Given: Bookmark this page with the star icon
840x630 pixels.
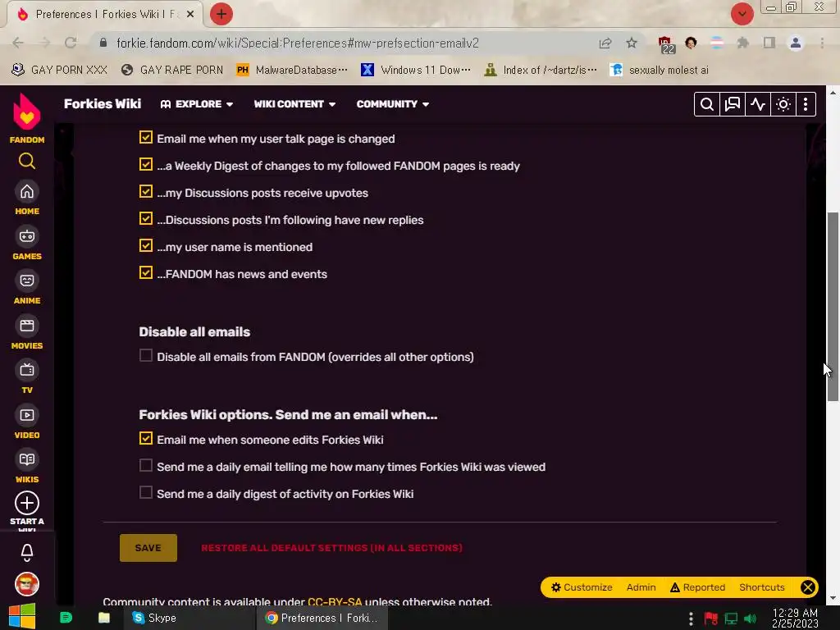Looking at the screenshot, I should [632, 43].
